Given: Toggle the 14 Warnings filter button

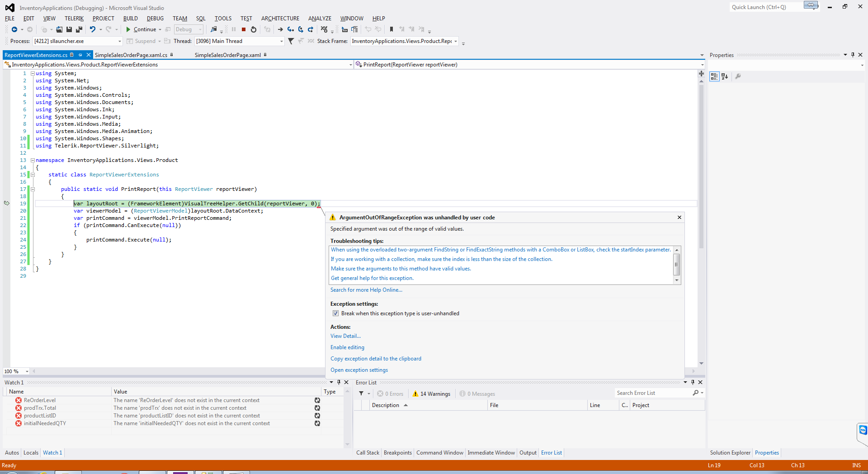Looking at the screenshot, I should [431, 394].
